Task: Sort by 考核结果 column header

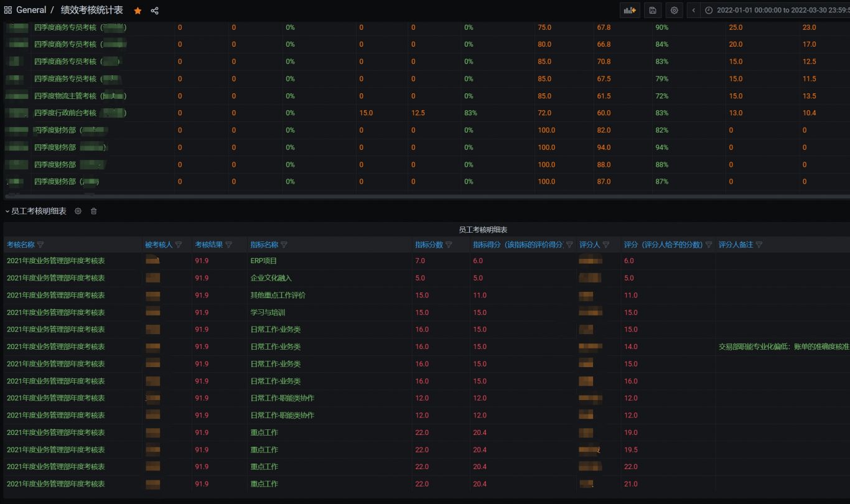Action: click(208, 245)
